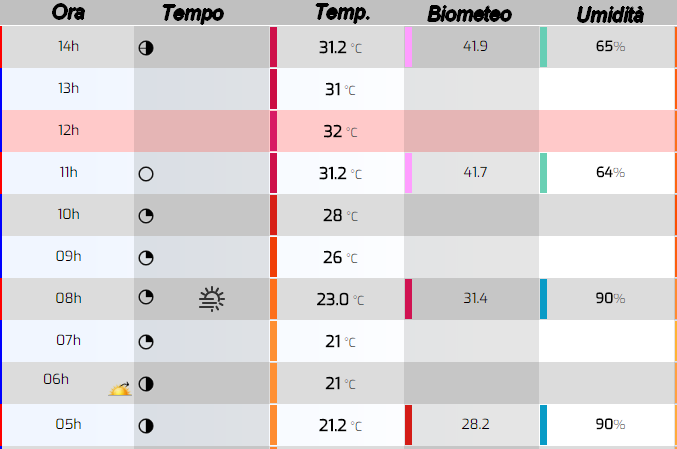Click the Biometeo column header
Viewport: 677px width, 449px height.
click(x=469, y=14)
